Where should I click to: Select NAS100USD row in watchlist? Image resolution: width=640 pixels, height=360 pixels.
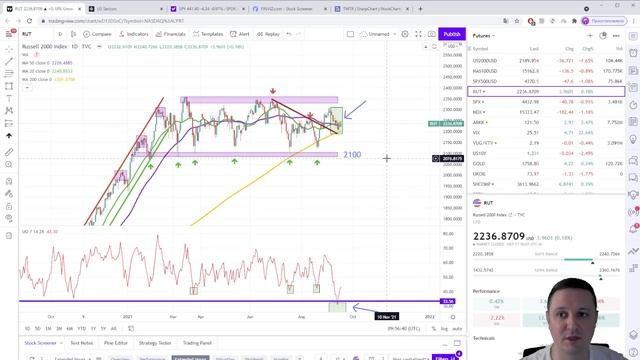coord(546,71)
